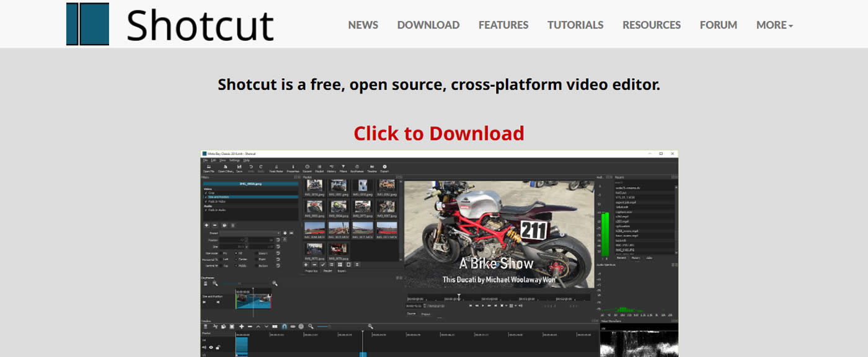The width and height of the screenshot is (868, 357).
Task: Open the File menu in Shotcut
Action: pyautogui.click(x=205, y=160)
